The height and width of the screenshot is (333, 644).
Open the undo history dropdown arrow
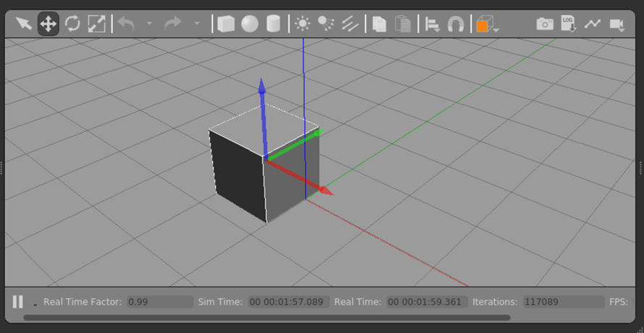(x=149, y=23)
